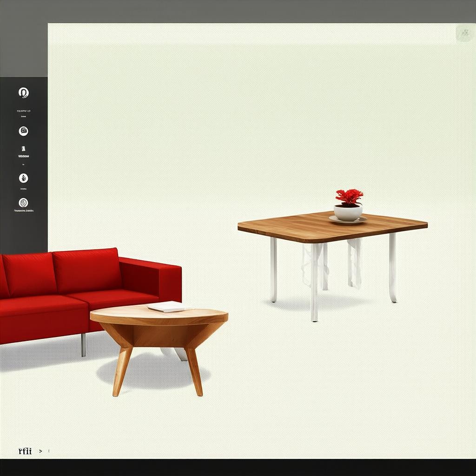Screen dimensions: 476x476
Task: Click the text label under the top sidebar icon
Action: click(23, 111)
